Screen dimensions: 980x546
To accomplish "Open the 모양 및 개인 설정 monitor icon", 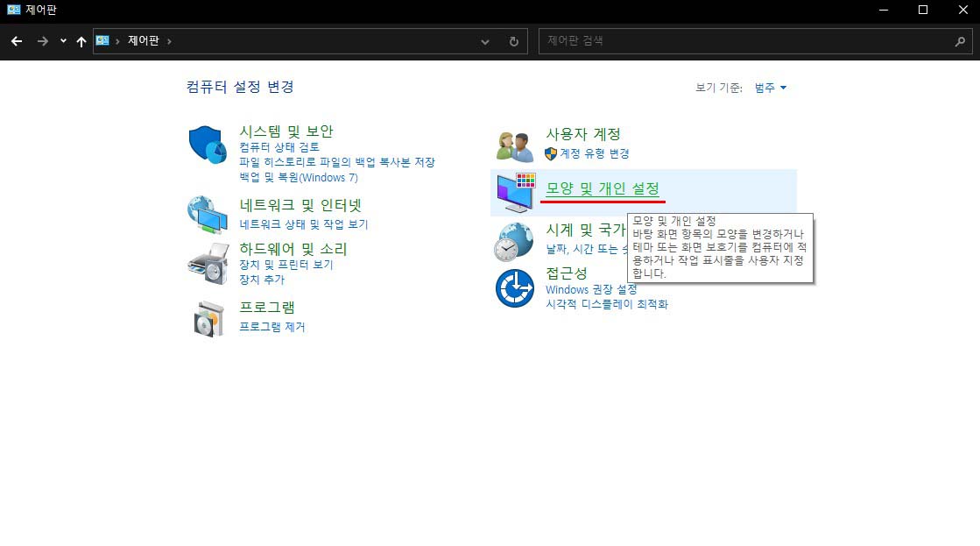I will click(x=516, y=193).
